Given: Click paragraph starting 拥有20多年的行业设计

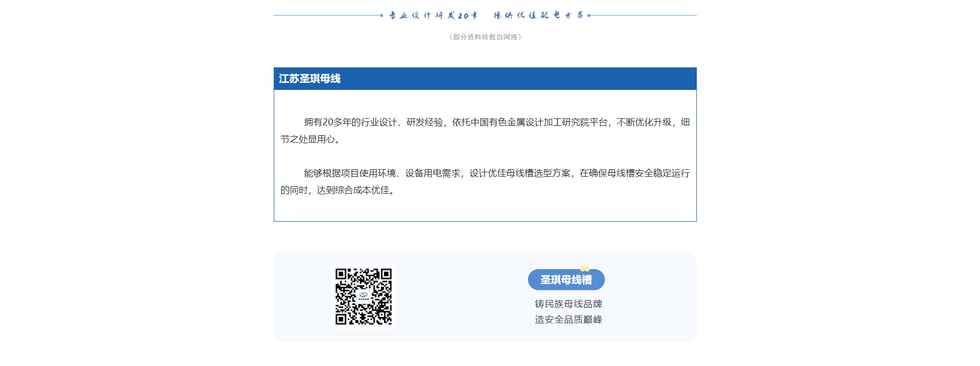Looking at the screenshot, I should click(x=485, y=131).
